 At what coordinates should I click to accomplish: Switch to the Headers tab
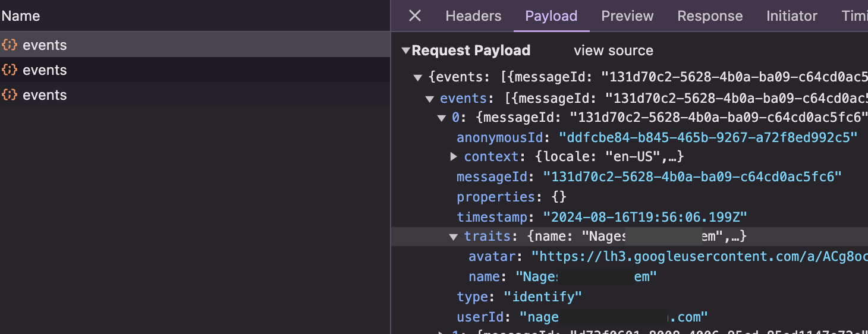(x=473, y=16)
